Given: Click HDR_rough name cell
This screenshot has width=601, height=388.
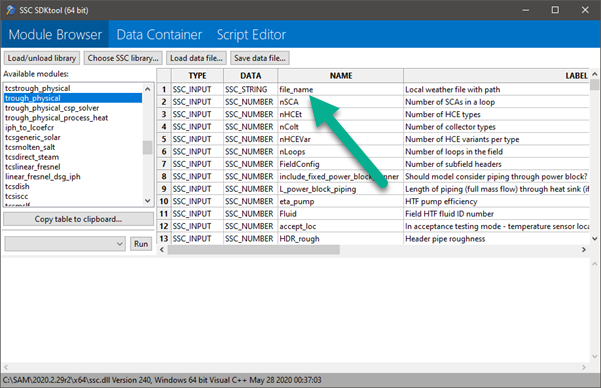Looking at the screenshot, I should pos(340,238).
